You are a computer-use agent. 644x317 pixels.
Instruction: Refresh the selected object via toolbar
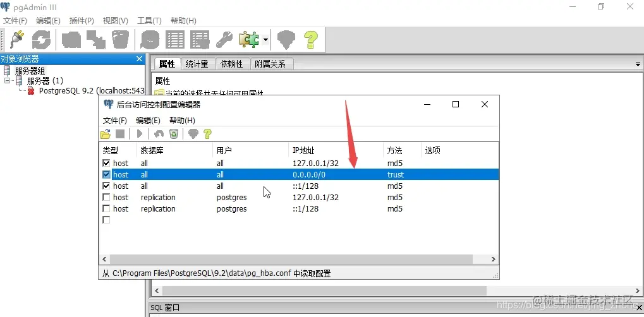(41, 40)
